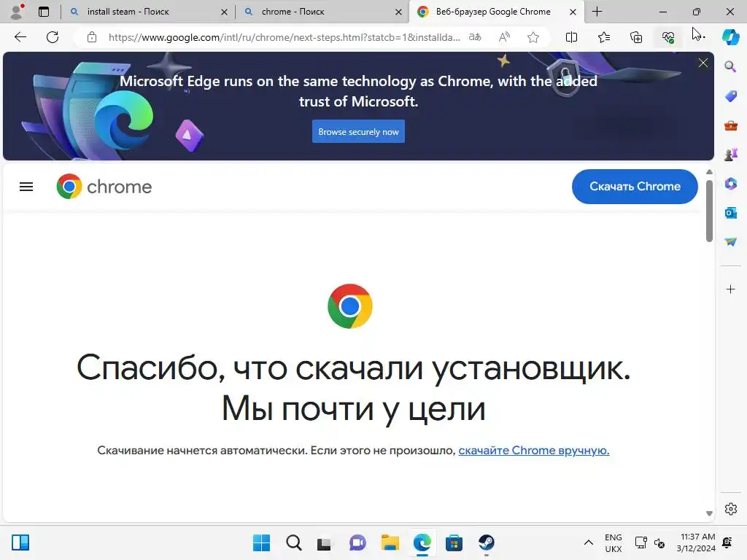
Task: Open Microsoft Store from taskbar
Action: 454,542
